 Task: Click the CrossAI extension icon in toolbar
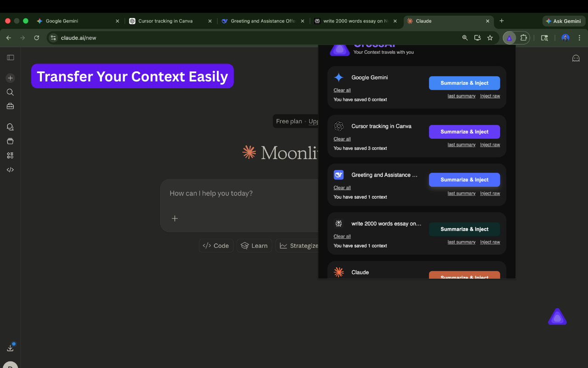(509, 38)
